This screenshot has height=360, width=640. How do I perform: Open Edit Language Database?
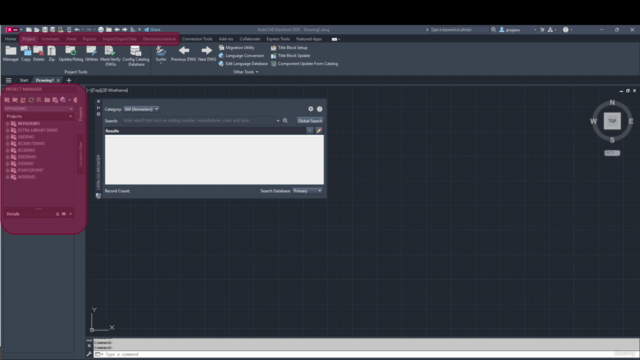click(243, 64)
